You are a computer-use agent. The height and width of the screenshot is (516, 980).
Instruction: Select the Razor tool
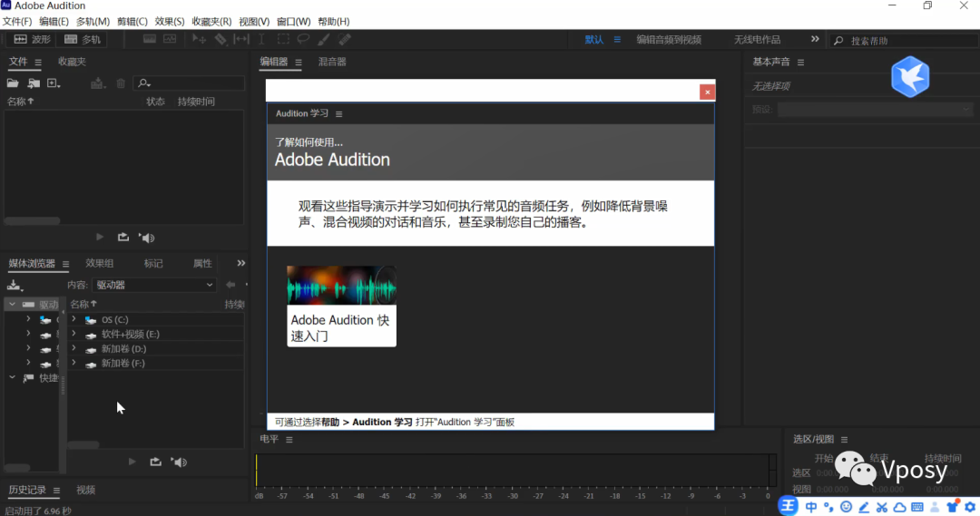tap(220, 39)
